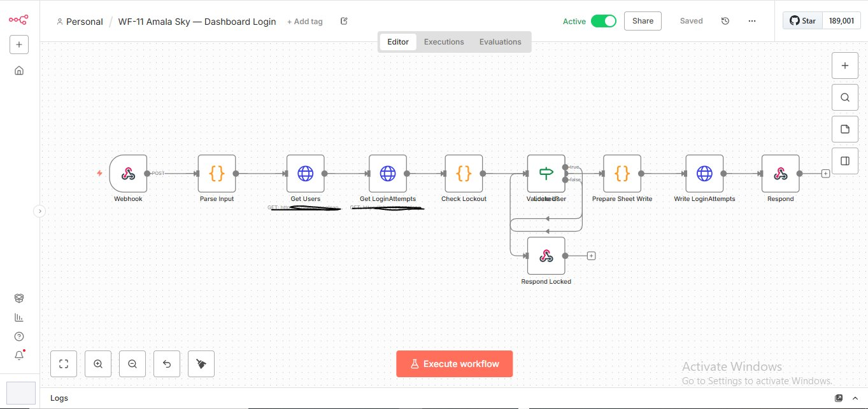This screenshot has width=868, height=409.
Task: Expand the Logs panel with chevron
Action: [x=855, y=398]
